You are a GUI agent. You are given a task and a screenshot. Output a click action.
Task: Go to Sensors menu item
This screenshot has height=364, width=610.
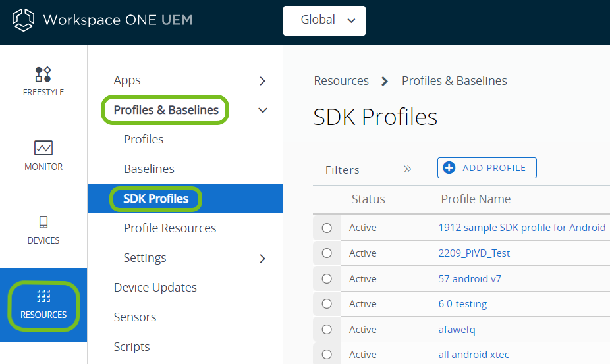(134, 317)
